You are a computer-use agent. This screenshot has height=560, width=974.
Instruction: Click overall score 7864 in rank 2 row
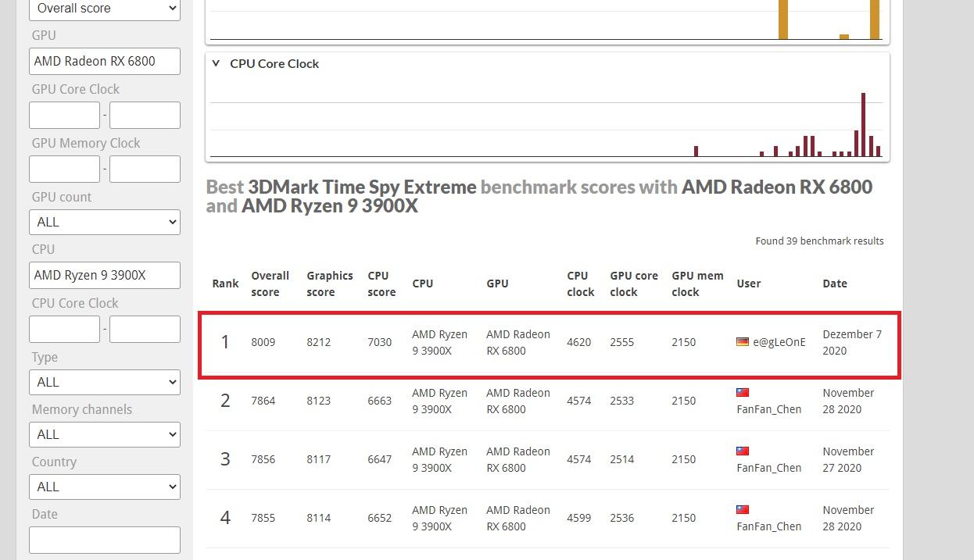pyautogui.click(x=263, y=401)
